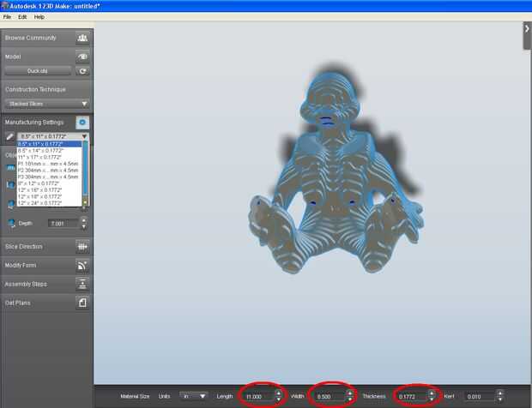
Task: Toggle the Manufacturing Settings gear icon
Action: pos(82,123)
